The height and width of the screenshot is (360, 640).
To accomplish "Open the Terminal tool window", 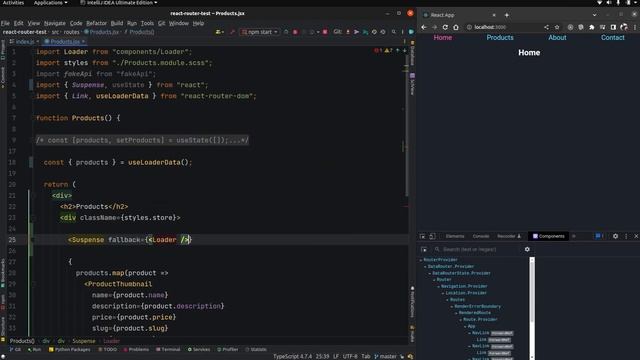I will 168,349.
